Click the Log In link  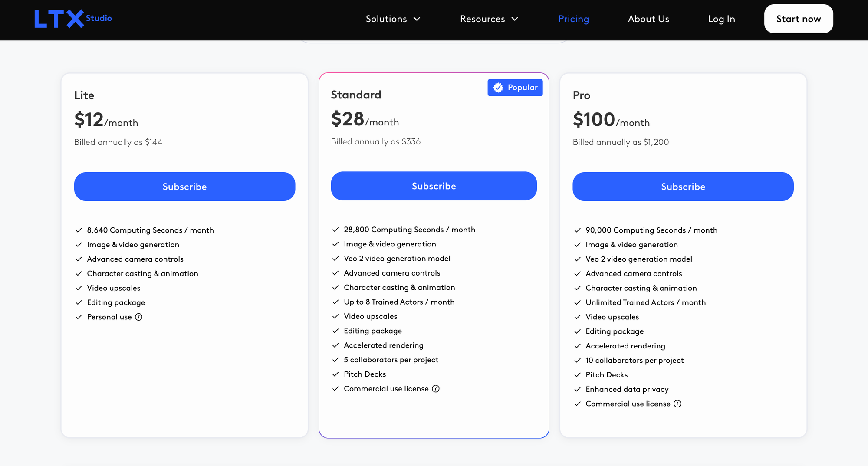click(x=721, y=19)
